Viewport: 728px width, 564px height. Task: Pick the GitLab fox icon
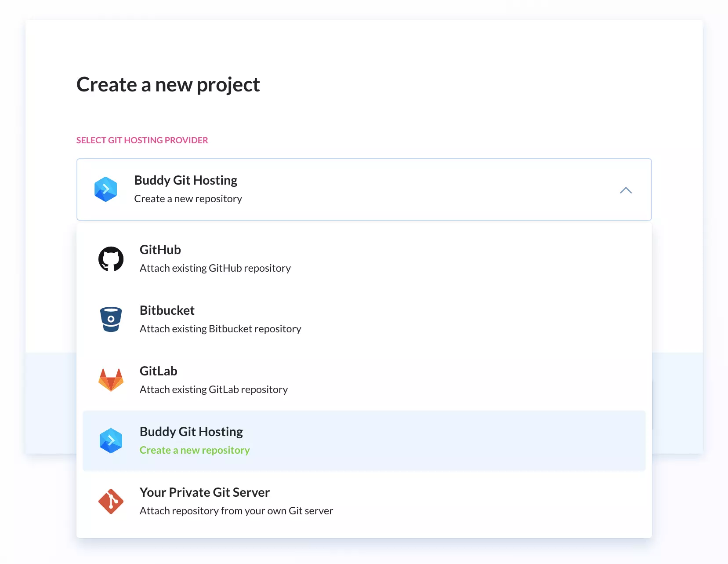111,380
